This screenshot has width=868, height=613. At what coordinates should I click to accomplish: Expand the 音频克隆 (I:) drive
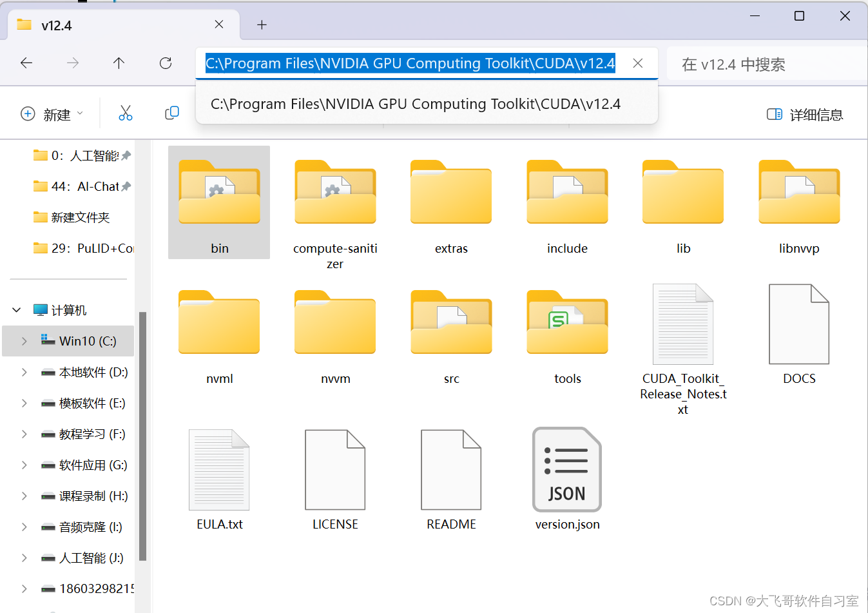(x=24, y=527)
